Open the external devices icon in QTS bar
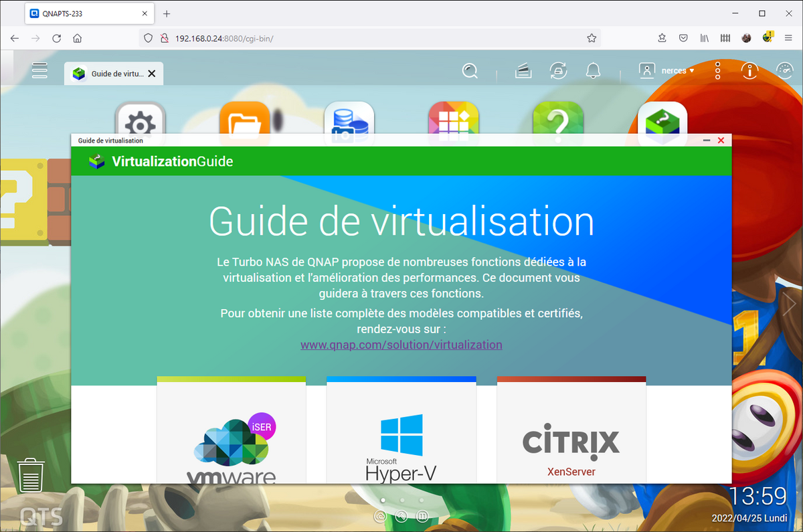Viewport: 803px width, 532px height. 558,70
